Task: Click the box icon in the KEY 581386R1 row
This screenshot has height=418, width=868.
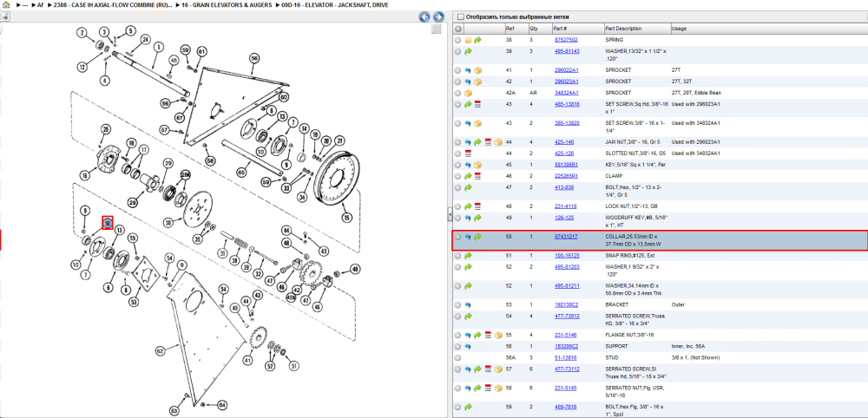Action: [477, 165]
